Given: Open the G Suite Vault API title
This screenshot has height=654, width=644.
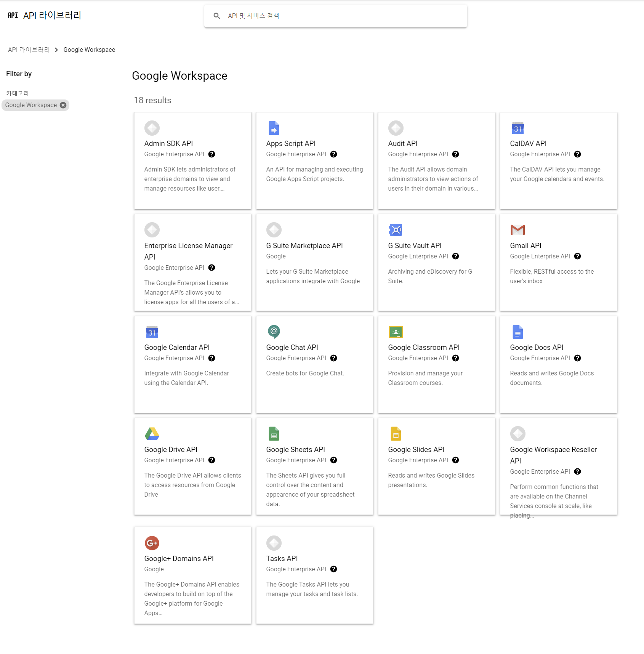Looking at the screenshot, I should 415,245.
